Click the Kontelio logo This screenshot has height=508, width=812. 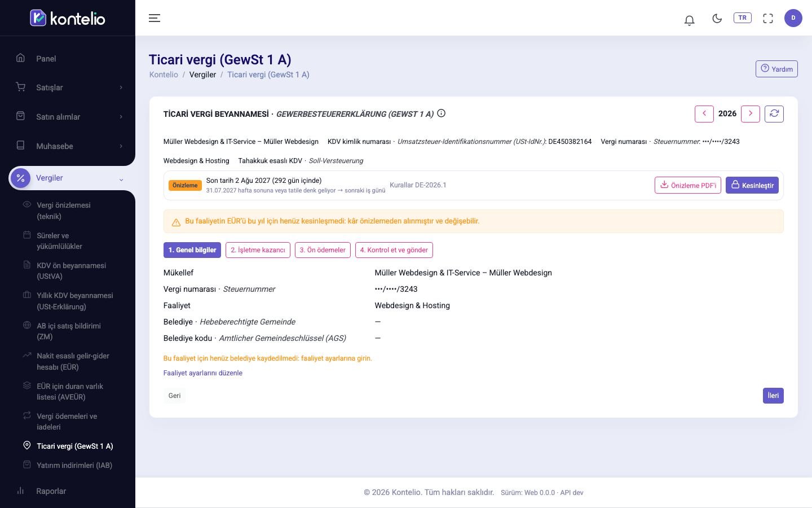coord(68,18)
